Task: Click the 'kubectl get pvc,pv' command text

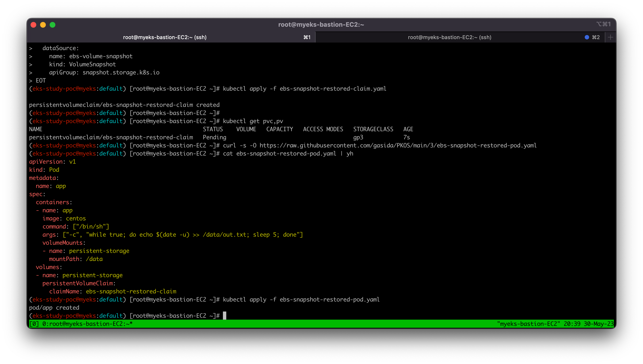Action: [253, 121]
